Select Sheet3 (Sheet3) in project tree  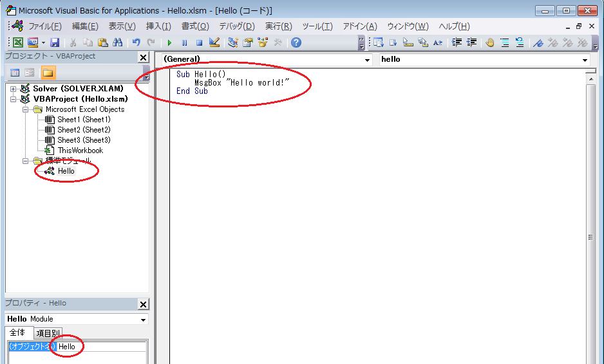pos(84,140)
